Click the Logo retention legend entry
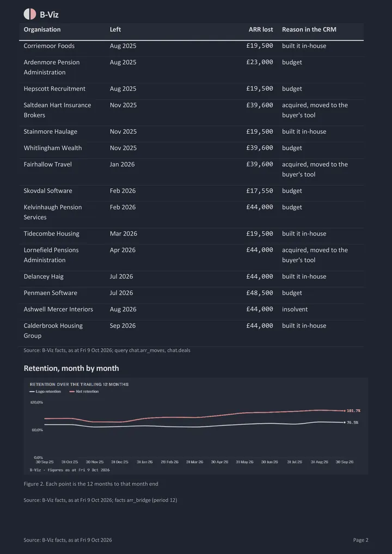This screenshot has height=554, width=392. (45, 391)
